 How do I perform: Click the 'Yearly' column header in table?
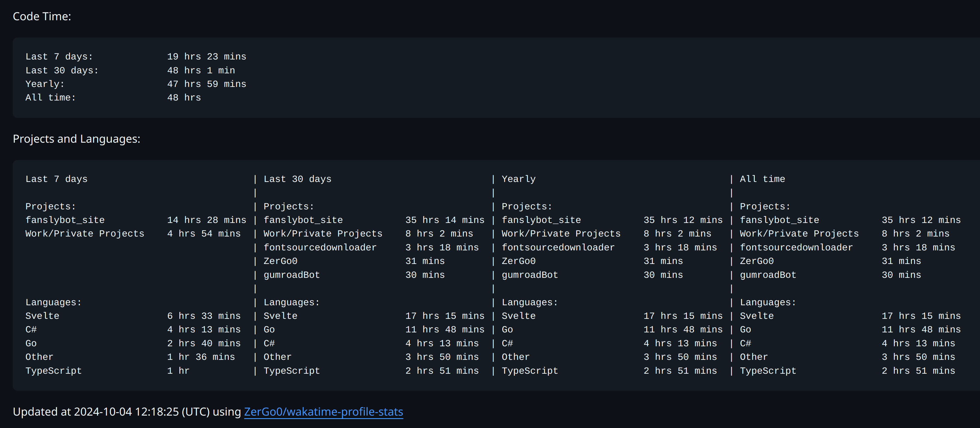518,179
